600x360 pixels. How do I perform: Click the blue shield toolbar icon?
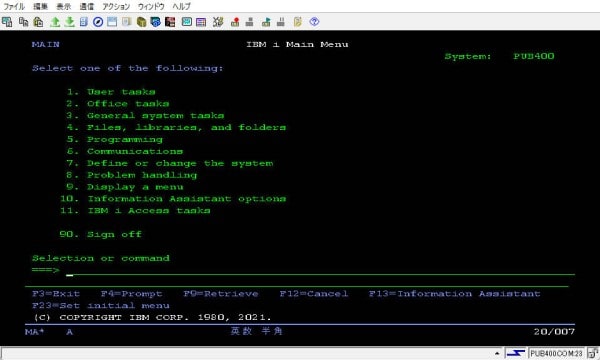[x=155, y=22]
